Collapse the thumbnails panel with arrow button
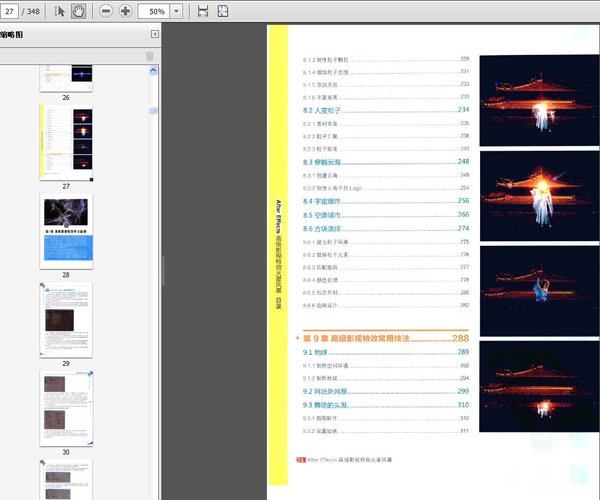 (x=154, y=34)
